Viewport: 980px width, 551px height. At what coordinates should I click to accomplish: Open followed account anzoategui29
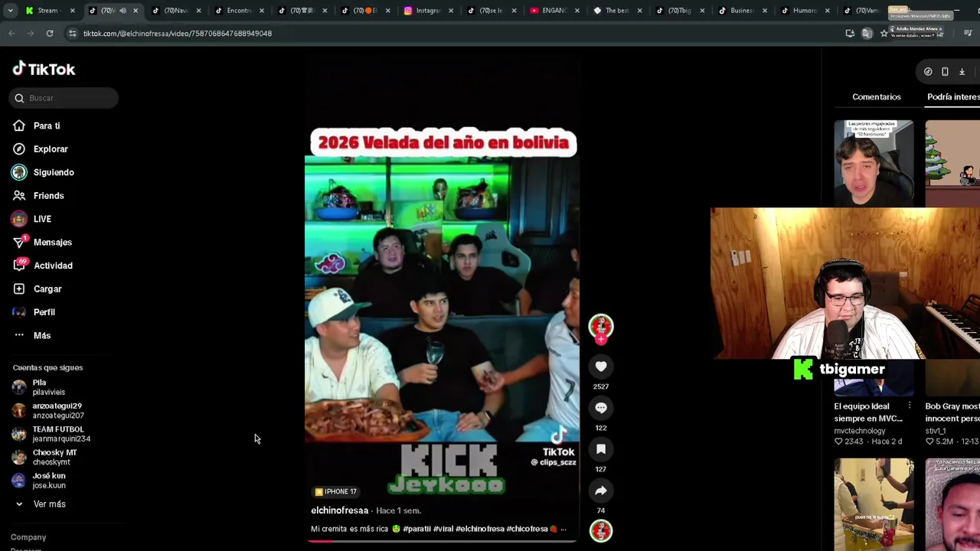click(x=48, y=410)
